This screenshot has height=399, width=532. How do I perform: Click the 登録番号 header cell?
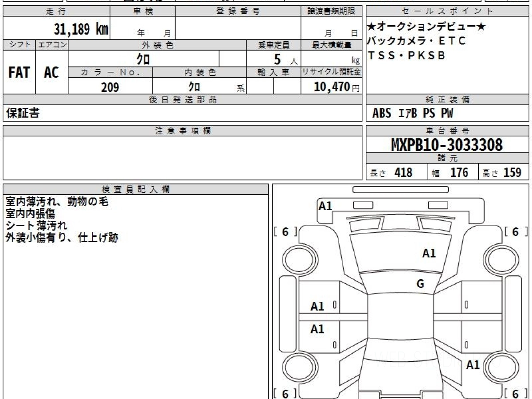pos(238,12)
